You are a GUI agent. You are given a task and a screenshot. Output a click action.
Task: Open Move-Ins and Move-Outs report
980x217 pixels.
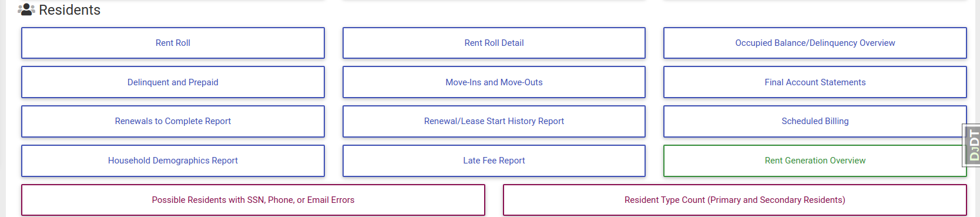(x=494, y=82)
